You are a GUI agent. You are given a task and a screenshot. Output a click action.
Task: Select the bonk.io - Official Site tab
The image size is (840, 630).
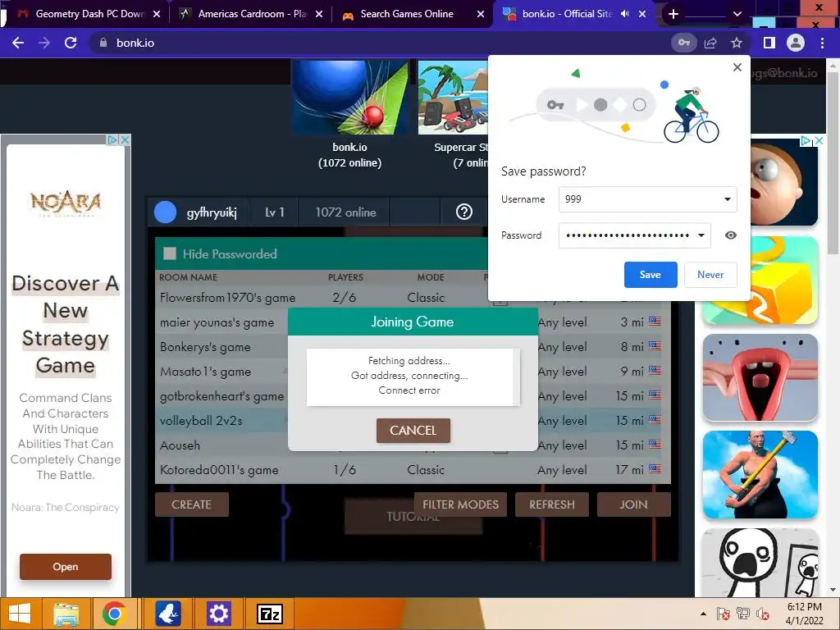(x=567, y=14)
